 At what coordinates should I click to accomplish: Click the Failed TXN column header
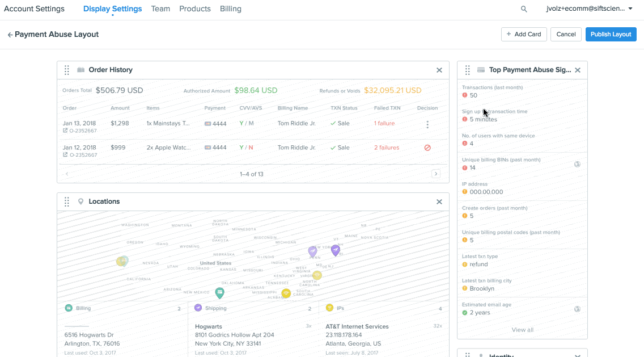(387, 108)
